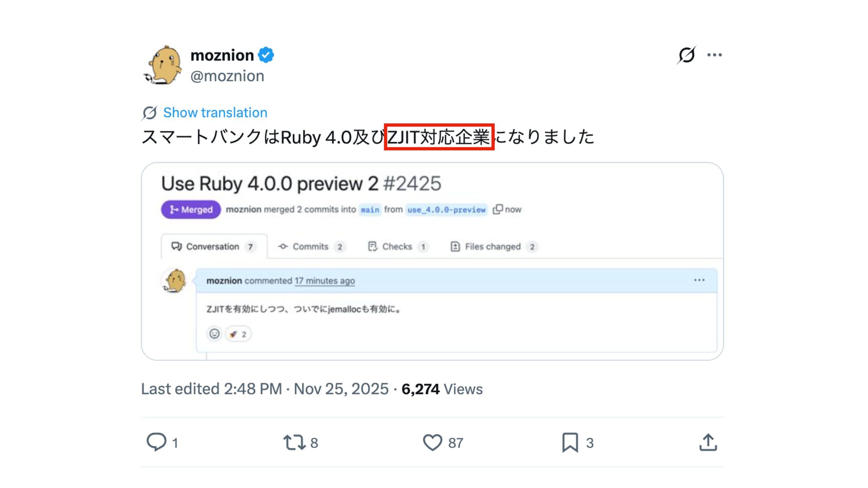Viewport: 868px width, 488px height.
Task: Bookmark this tweet
Action: click(x=570, y=442)
